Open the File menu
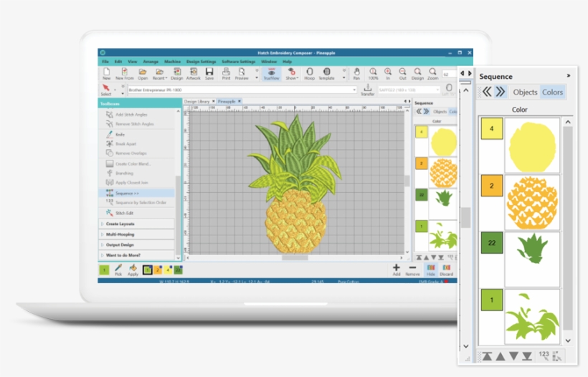The height and width of the screenshot is (377, 588). click(105, 62)
